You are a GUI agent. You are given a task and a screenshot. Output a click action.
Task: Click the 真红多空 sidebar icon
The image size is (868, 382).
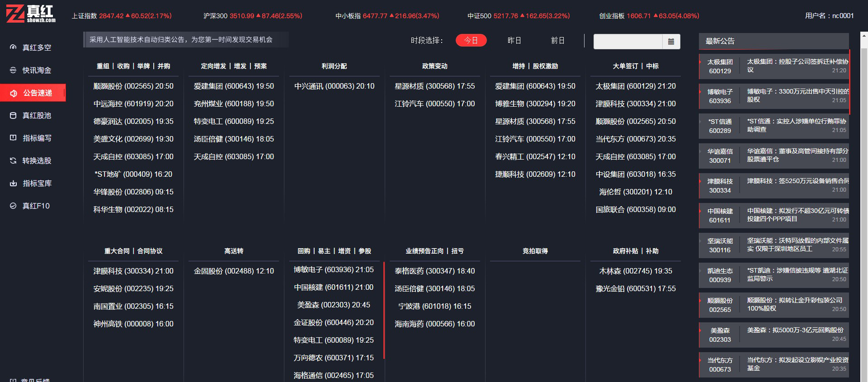[x=13, y=47]
